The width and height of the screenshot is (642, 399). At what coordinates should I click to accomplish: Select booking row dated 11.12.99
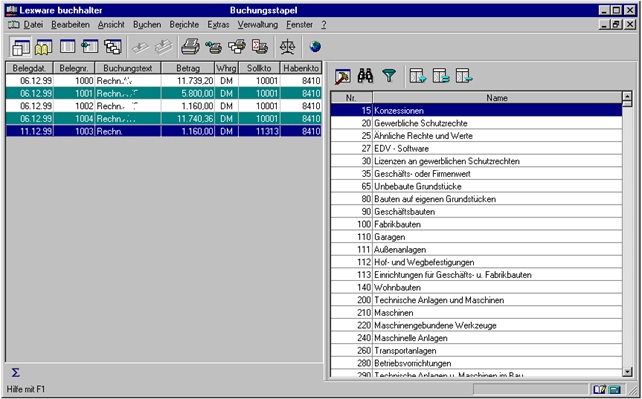tap(164, 131)
